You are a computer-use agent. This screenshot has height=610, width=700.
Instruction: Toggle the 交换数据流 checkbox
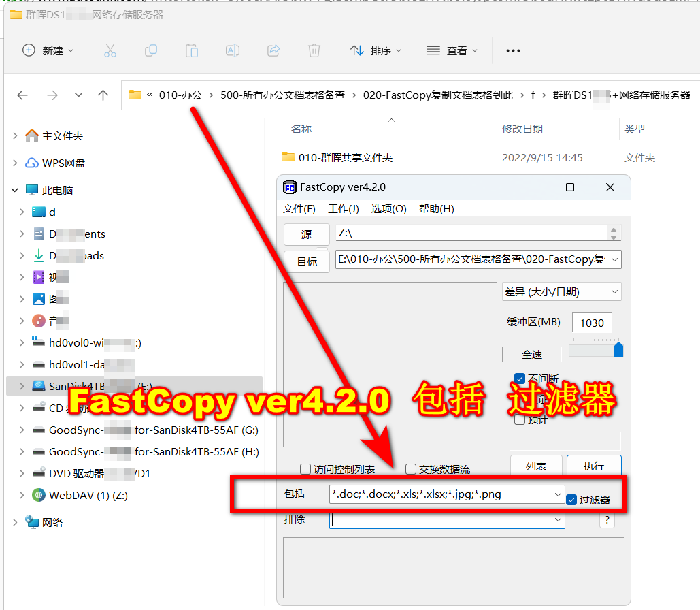411,469
